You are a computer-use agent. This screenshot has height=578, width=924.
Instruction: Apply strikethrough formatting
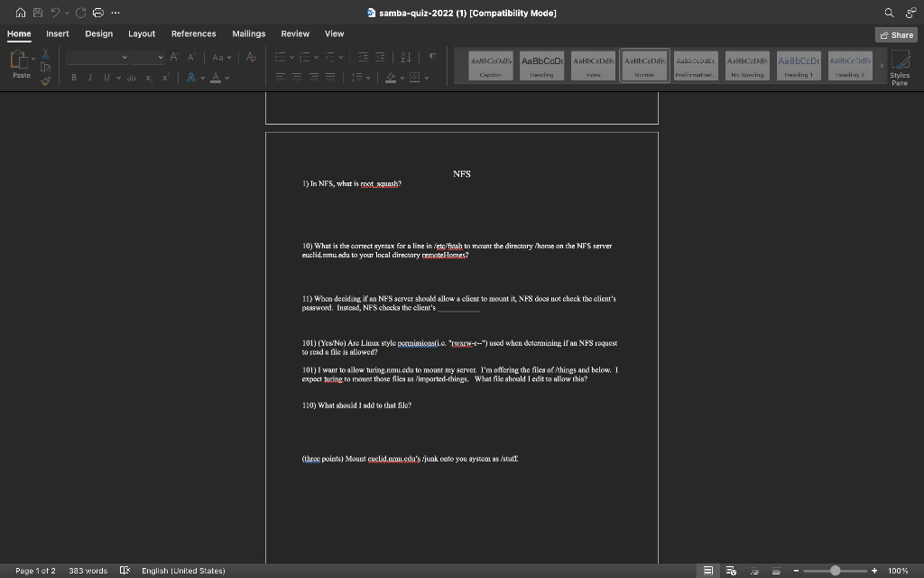click(132, 77)
